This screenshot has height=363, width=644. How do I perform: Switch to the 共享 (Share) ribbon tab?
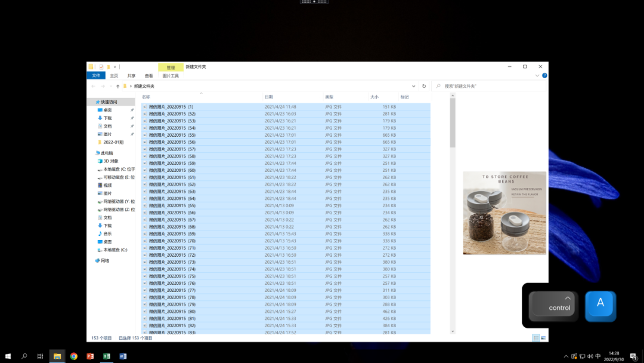coord(131,76)
